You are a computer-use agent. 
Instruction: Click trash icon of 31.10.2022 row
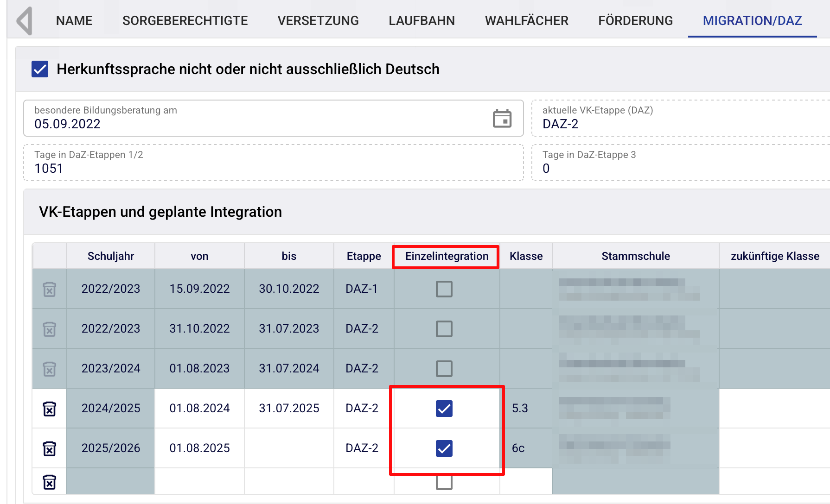point(50,329)
